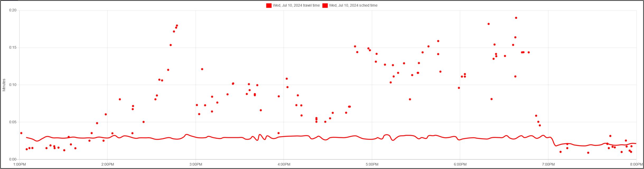Click the sched time legend color swatch
Screen dimensions: 644x169
(325, 6)
